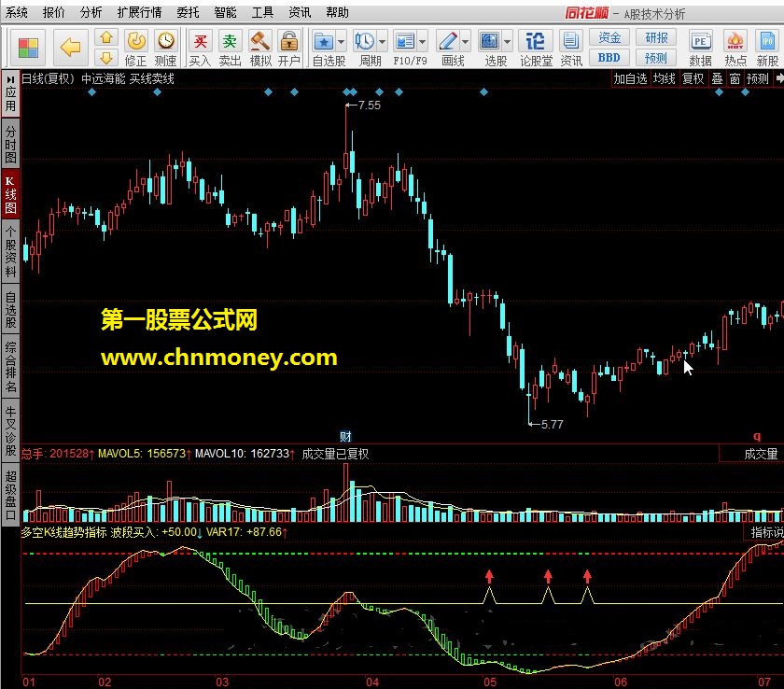
Task: Click the 资金 funds button
Action: pos(609,37)
